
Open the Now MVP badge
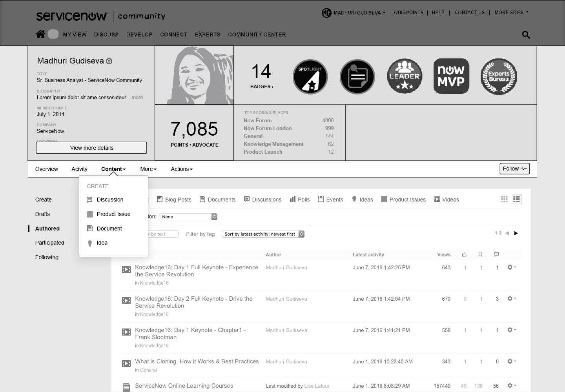click(451, 76)
